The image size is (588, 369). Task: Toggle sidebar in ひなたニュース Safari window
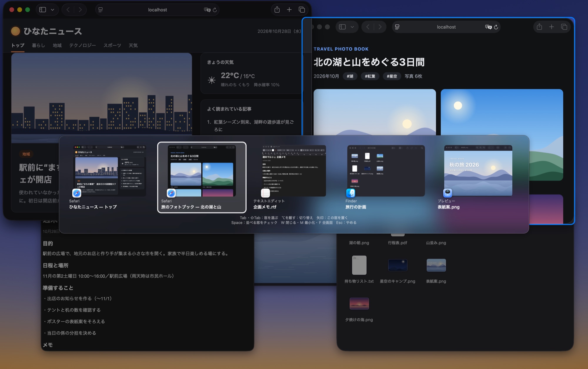(43, 10)
